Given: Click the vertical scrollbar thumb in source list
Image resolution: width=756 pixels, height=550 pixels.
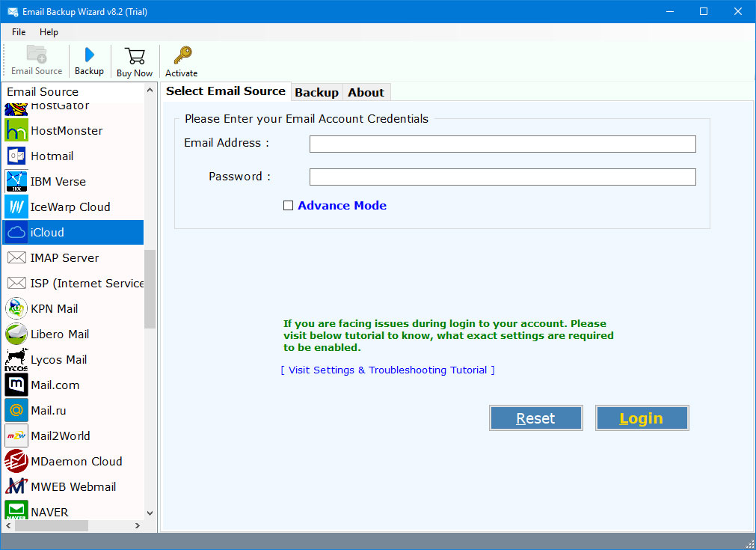Looking at the screenshot, I should point(150,289).
